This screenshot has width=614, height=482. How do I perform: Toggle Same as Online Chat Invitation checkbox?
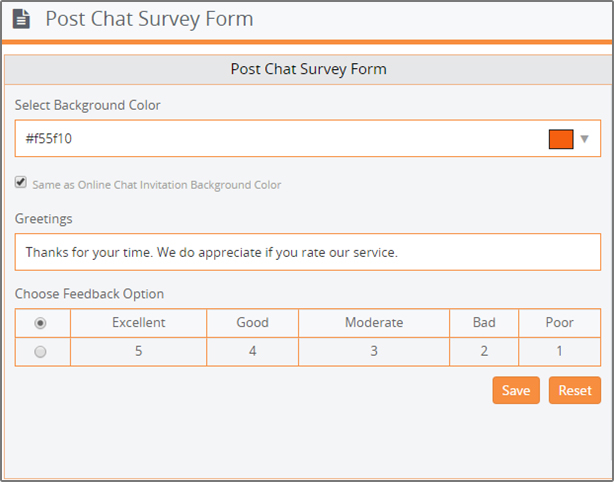[21, 182]
